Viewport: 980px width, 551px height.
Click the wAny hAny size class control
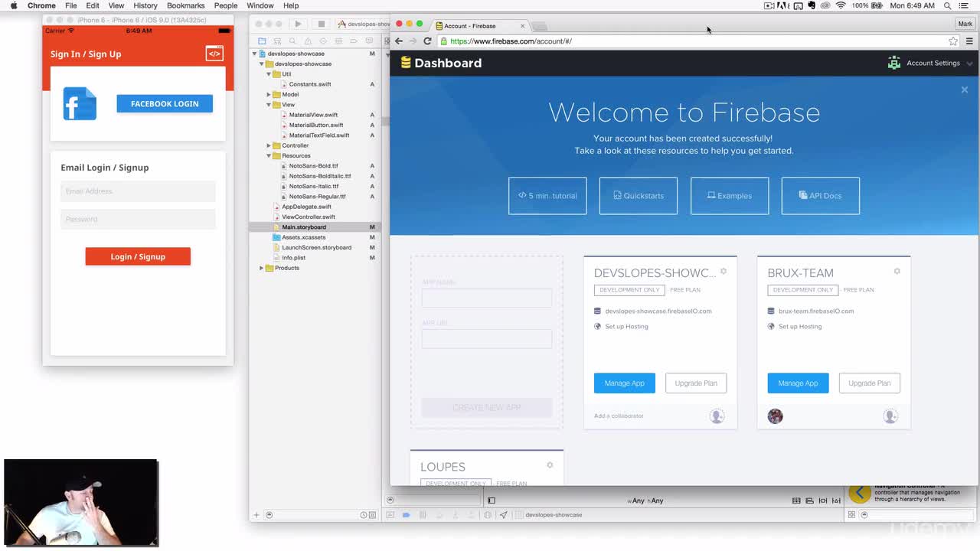pos(645,500)
